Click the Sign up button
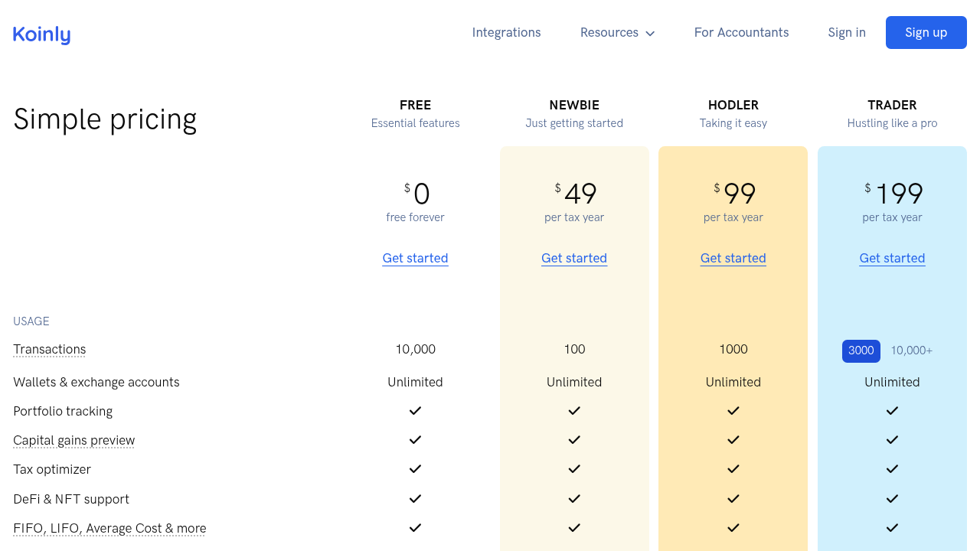The image size is (980, 551). (926, 32)
